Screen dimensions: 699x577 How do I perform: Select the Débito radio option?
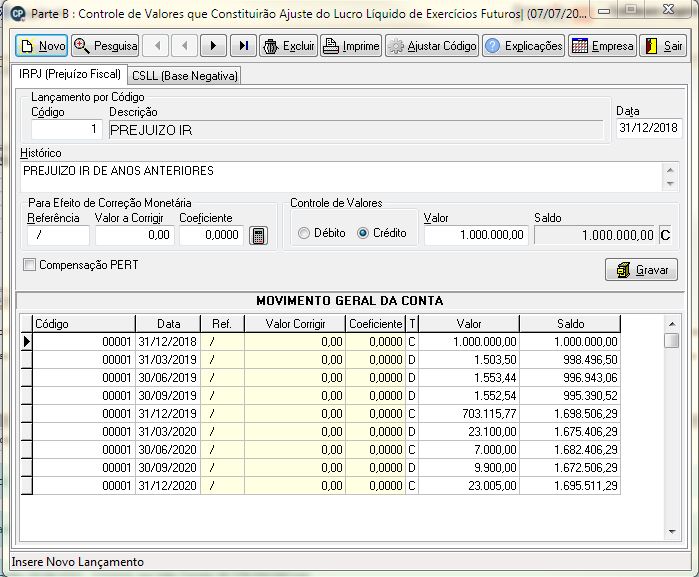click(x=322, y=233)
